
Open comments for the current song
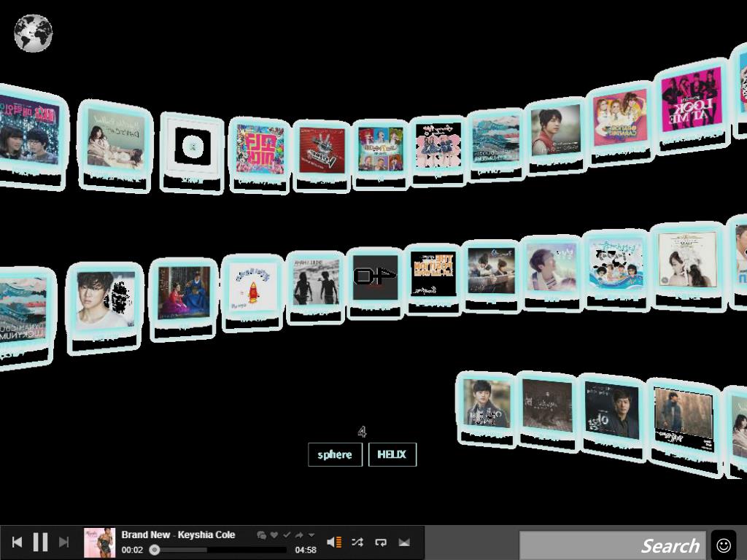[261, 535]
